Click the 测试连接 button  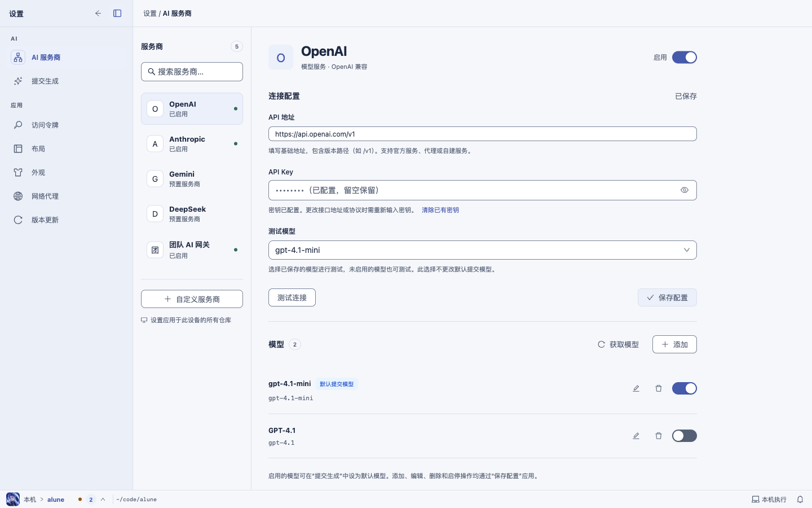pyautogui.click(x=292, y=297)
